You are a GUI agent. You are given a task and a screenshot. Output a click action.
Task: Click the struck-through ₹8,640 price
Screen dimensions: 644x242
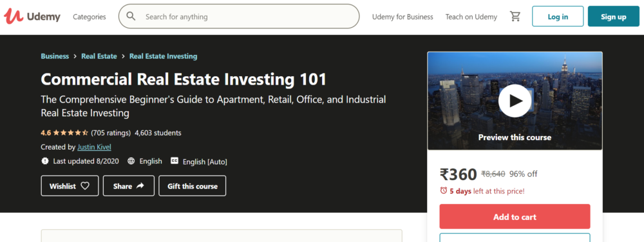(x=493, y=174)
